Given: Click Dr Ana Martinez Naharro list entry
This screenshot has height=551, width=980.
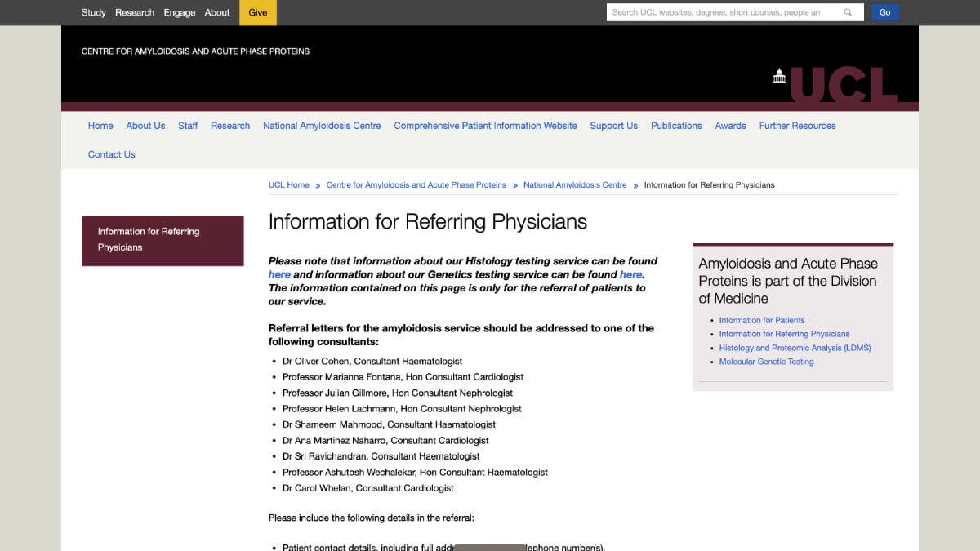Looking at the screenshot, I should click(x=385, y=441).
